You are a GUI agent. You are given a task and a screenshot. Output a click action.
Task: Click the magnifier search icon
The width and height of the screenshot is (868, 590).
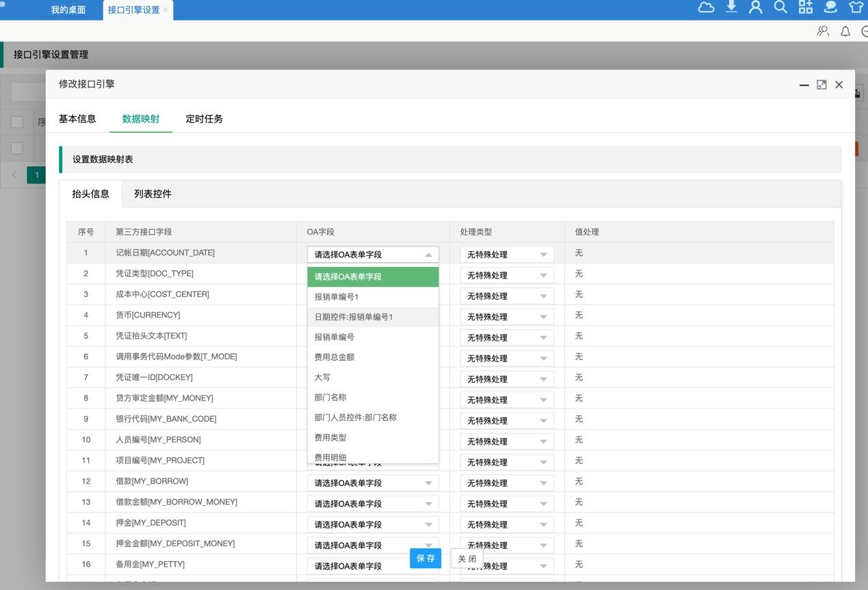pos(780,8)
